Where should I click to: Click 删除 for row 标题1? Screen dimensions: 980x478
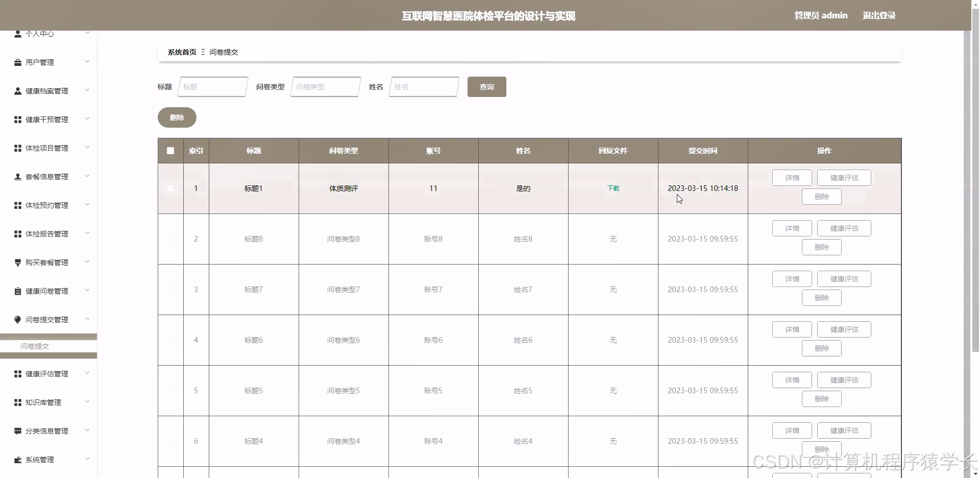click(x=822, y=197)
